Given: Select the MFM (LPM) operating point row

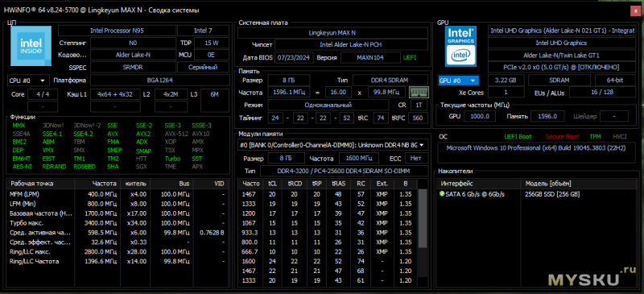Looking at the screenshot, I should pyautogui.click(x=118, y=194).
